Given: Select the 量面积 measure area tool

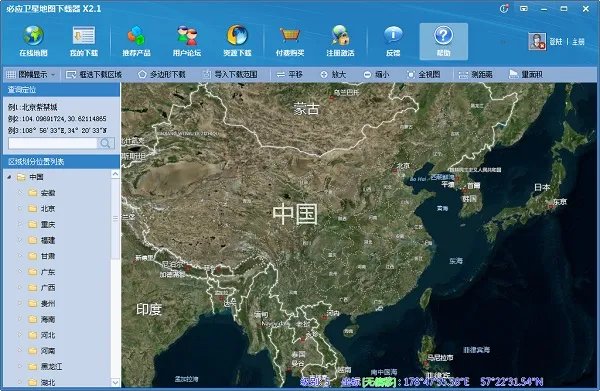Looking at the screenshot, I should [526, 75].
